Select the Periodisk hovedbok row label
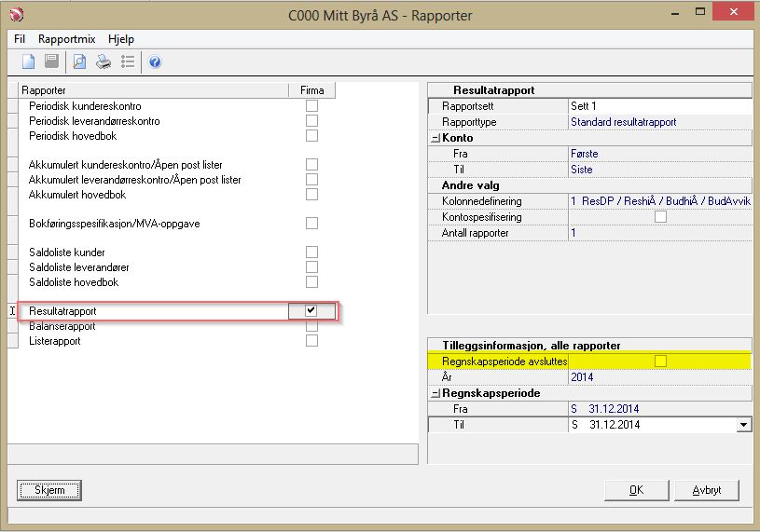 [73, 135]
